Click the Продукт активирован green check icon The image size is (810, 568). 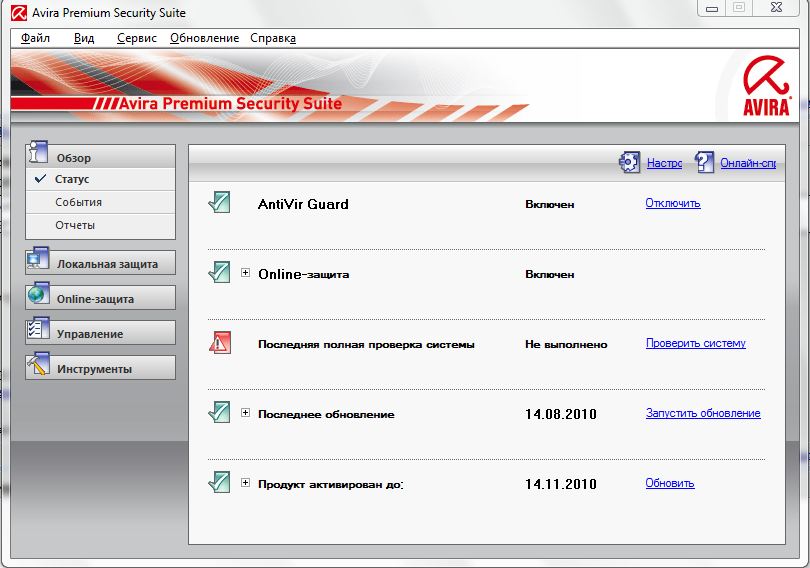pyautogui.click(x=220, y=482)
